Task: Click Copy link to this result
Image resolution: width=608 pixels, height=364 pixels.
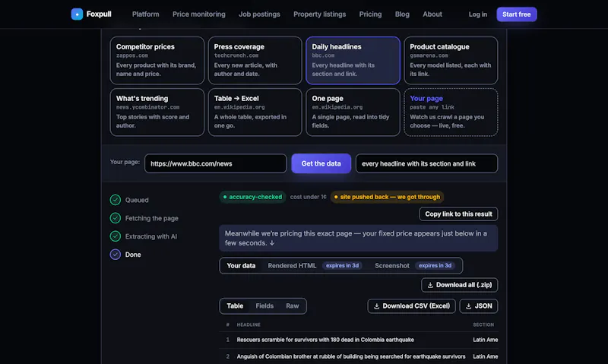Action: click(458, 214)
